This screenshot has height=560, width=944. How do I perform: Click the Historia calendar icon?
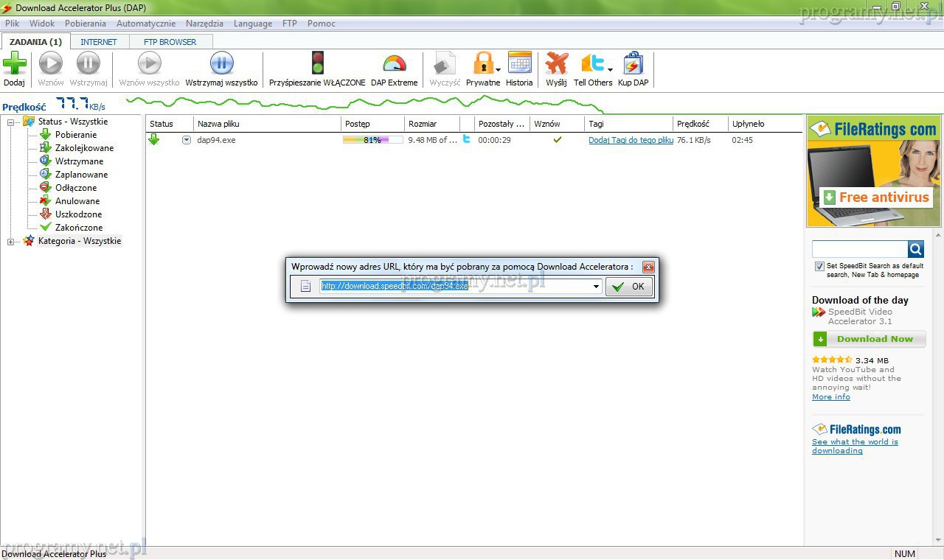519,64
